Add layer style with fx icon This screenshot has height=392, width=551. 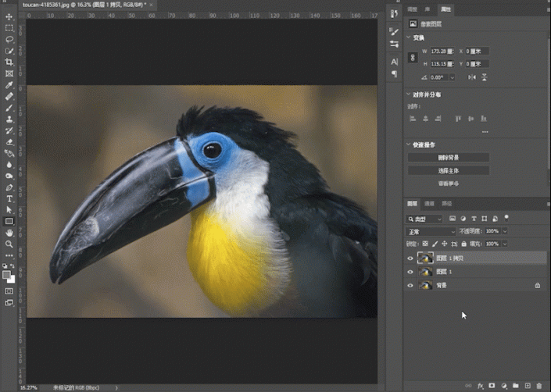click(480, 386)
